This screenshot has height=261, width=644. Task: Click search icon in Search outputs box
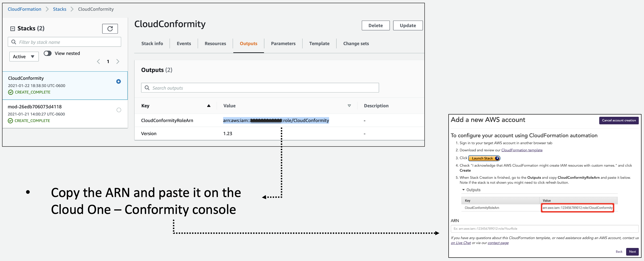point(147,88)
